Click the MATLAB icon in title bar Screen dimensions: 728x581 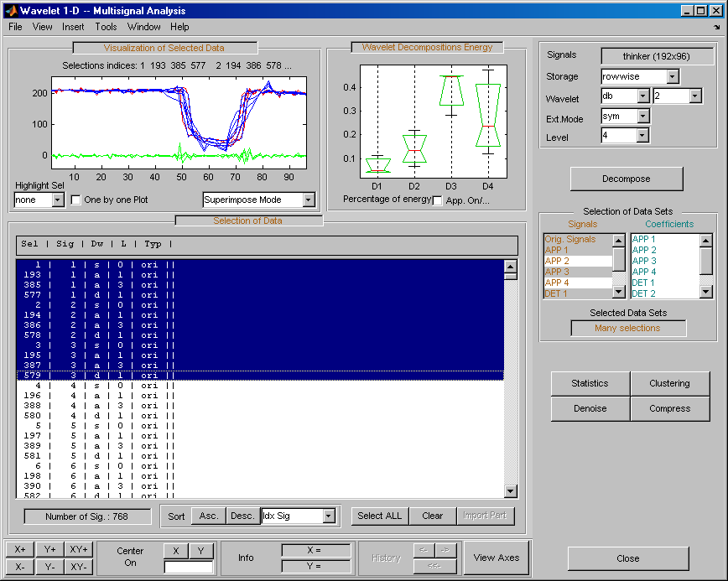click(x=10, y=11)
